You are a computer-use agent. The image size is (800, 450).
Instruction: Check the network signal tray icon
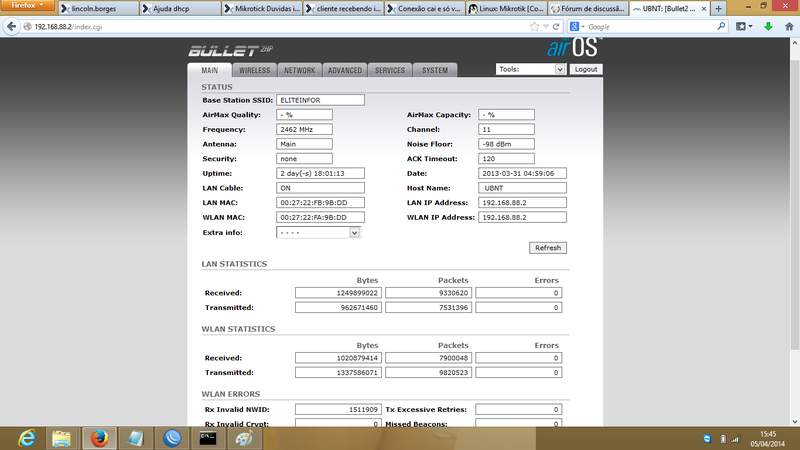pyautogui.click(x=735, y=439)
